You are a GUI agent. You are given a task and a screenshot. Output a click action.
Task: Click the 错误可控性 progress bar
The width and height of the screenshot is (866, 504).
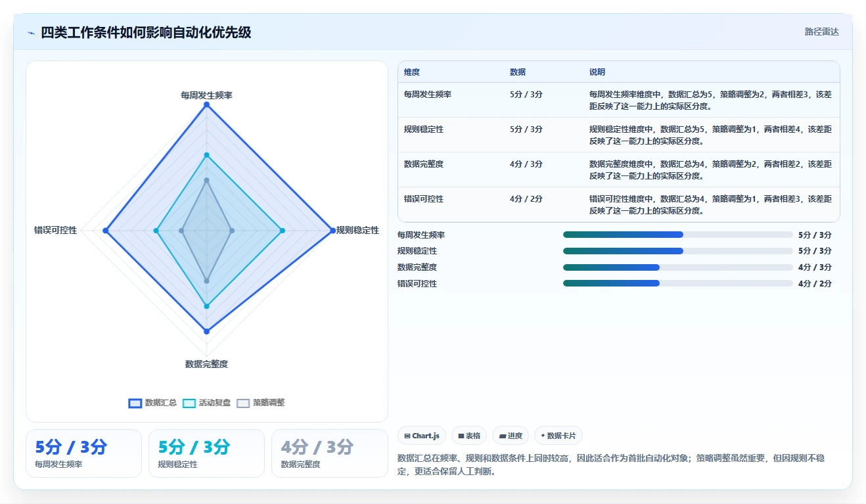point(678,284)
